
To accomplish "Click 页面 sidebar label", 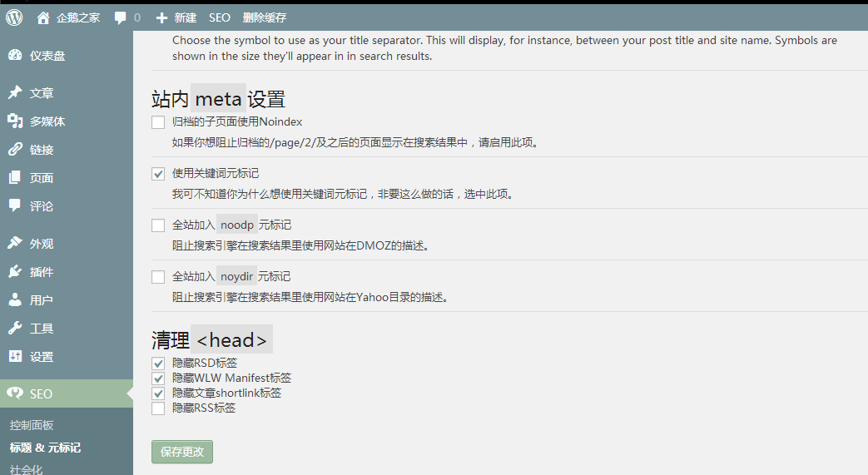I will (42, 178).
